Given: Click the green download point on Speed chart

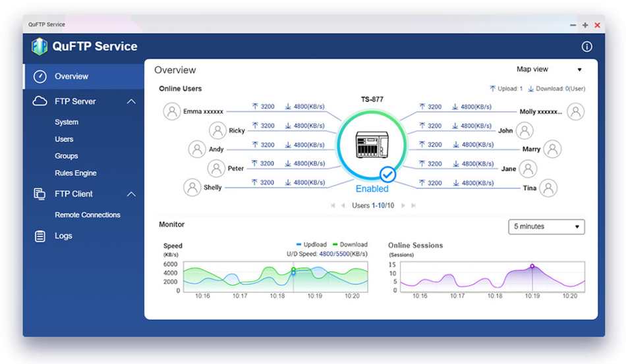Looking at the screenshot, I should click(293, 269).
